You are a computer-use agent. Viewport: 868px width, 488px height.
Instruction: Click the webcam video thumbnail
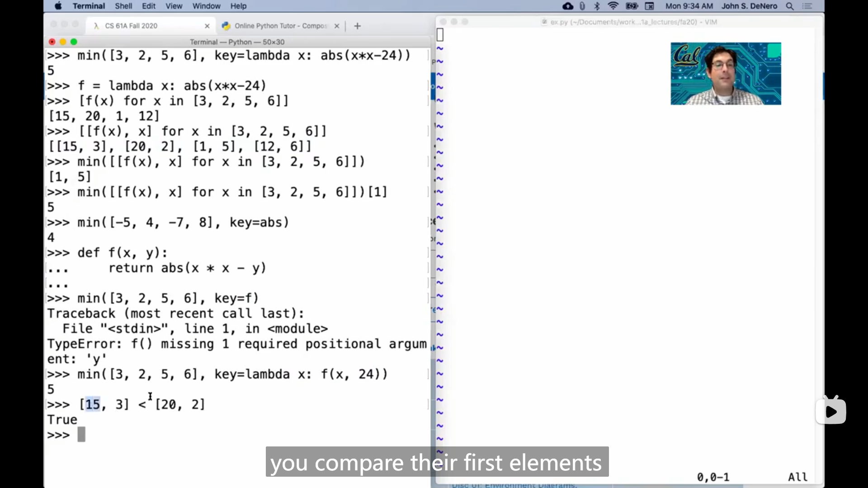[x=726, y=74]
